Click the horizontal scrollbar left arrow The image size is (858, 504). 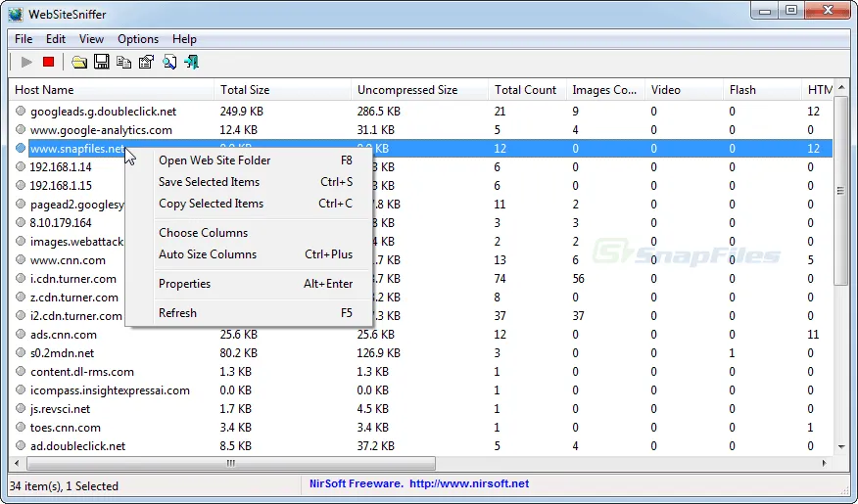tap(17, 463)
